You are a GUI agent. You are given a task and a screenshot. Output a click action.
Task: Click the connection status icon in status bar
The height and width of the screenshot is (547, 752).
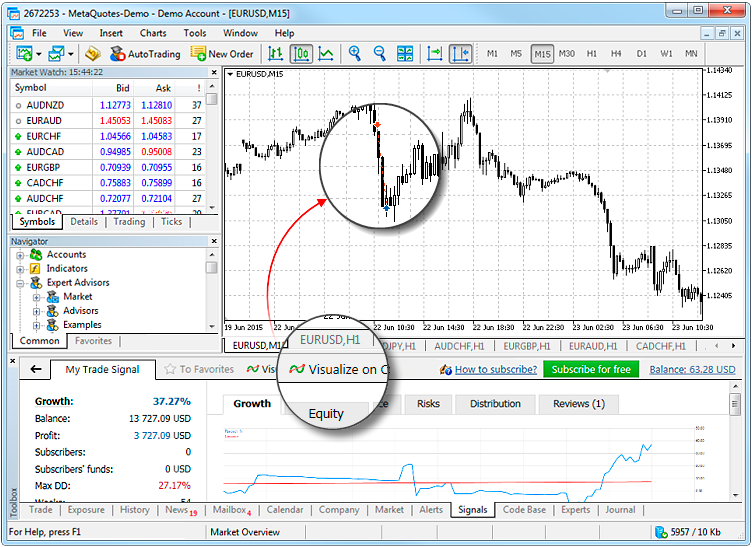pyautogui.click(x=661, y=532)
